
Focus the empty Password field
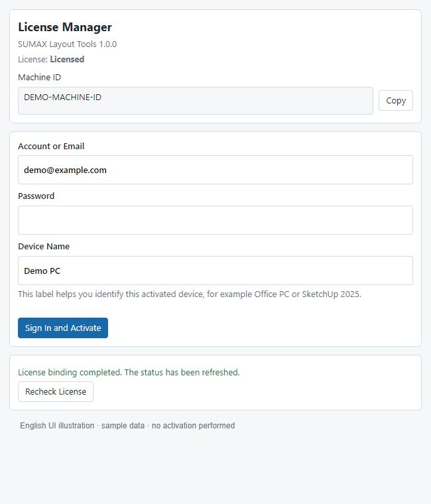pos(215,220)
